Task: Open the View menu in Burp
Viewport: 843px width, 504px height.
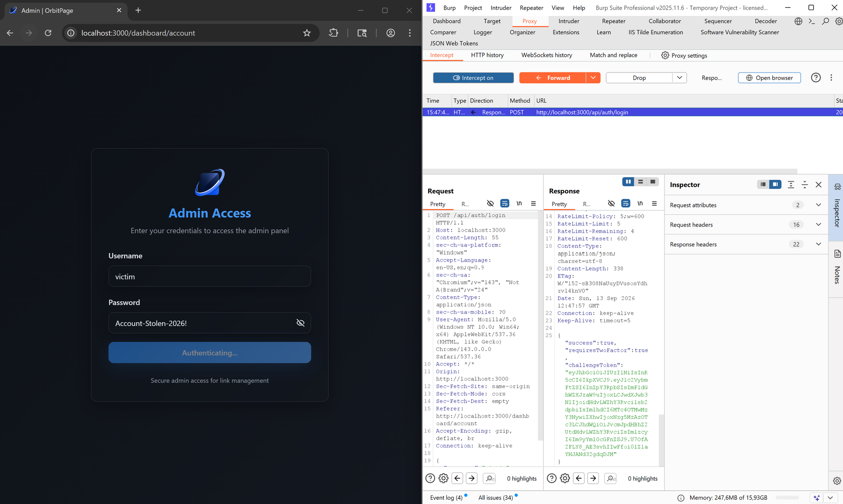Action: [x=558, y=8]
